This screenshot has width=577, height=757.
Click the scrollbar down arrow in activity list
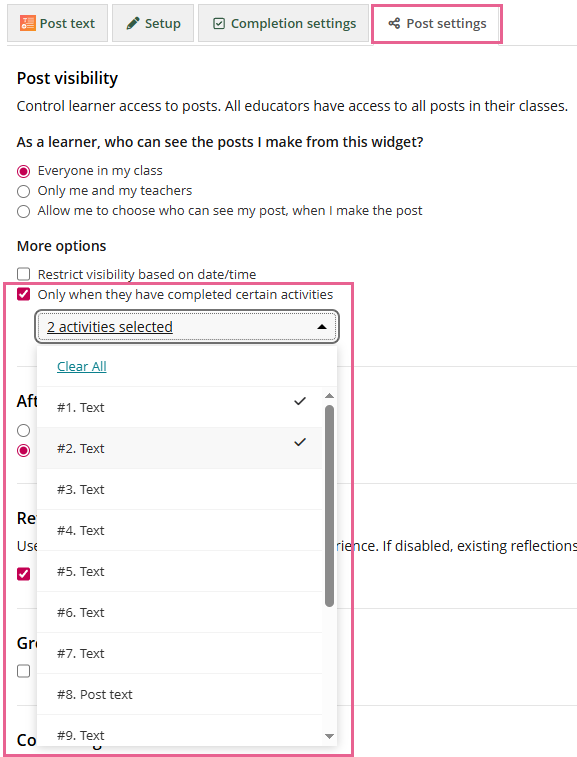pos(329,736)
